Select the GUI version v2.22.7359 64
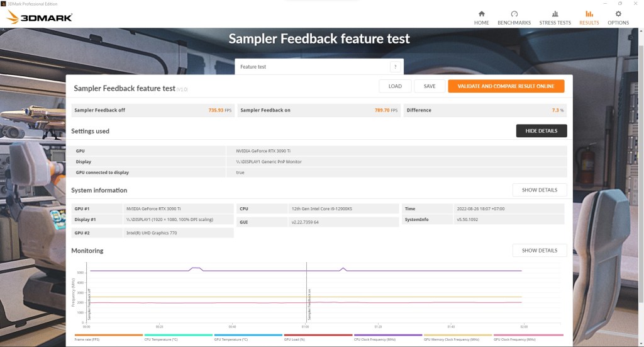Image resolution: width=644 pixels, height=347 pixels. [305, 222]
